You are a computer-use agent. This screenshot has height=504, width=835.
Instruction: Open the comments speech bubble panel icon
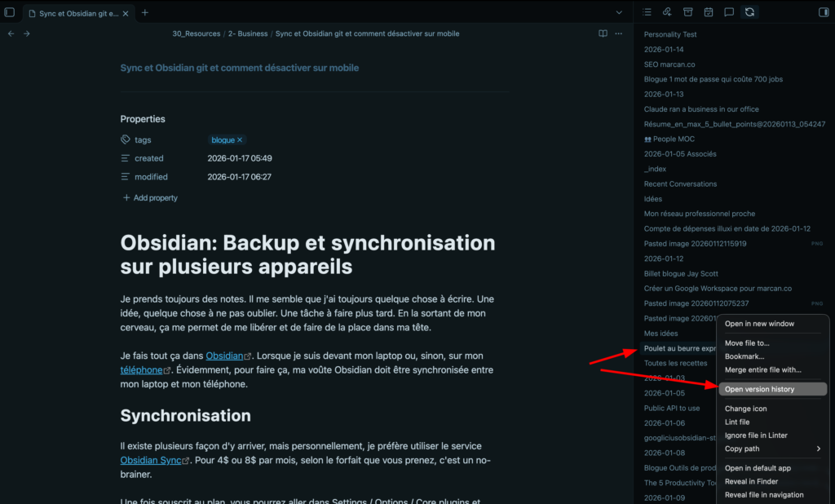tap(729, 12)
